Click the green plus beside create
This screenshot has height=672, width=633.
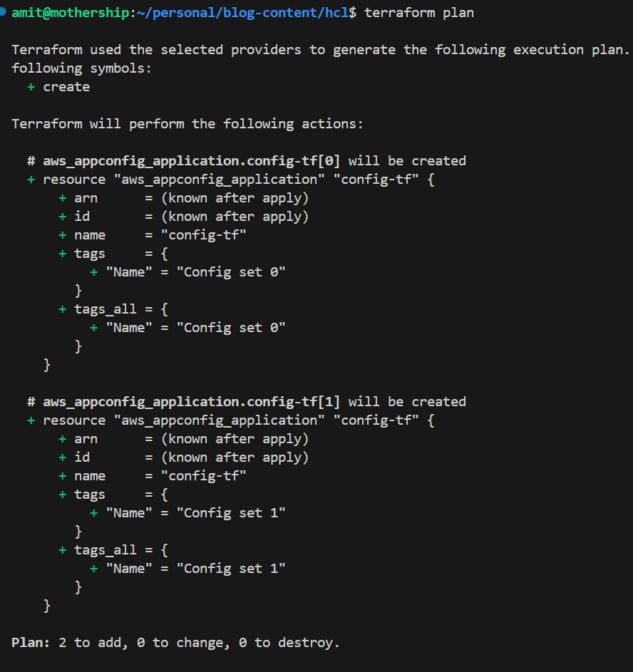click(x=31, y=87)
